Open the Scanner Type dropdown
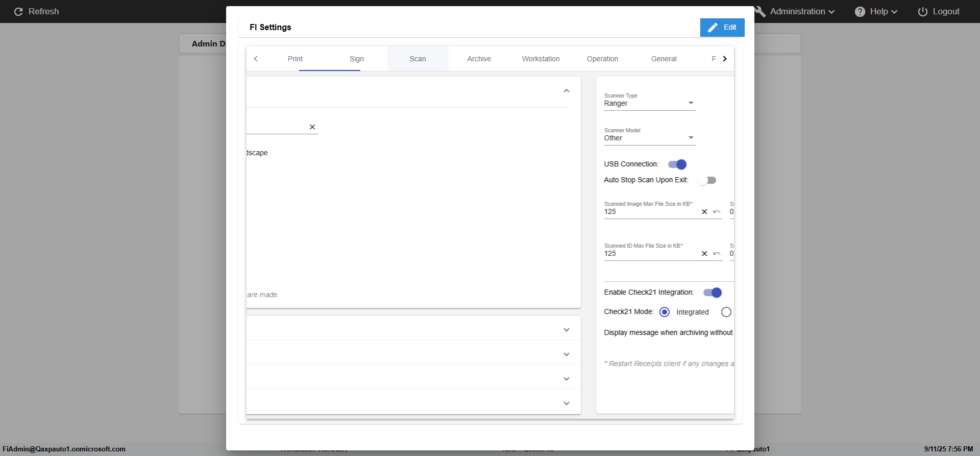 [x=649, y=103]
